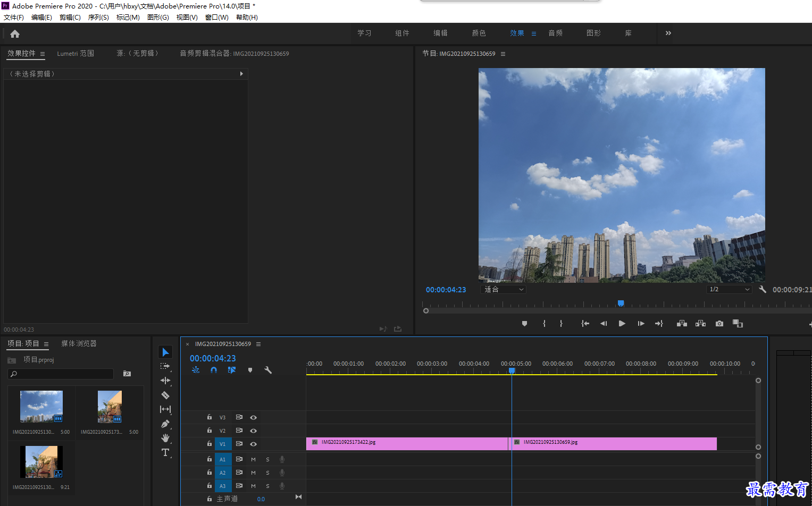Step back one frame
This screenshot has height=506, width=812.
(x=604, y=323)
